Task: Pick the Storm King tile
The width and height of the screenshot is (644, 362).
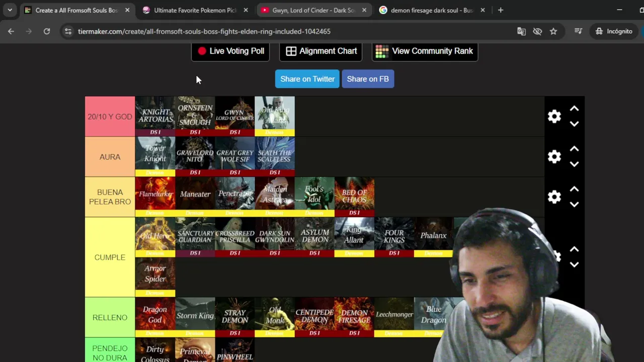Action: (x=195, y=317)
